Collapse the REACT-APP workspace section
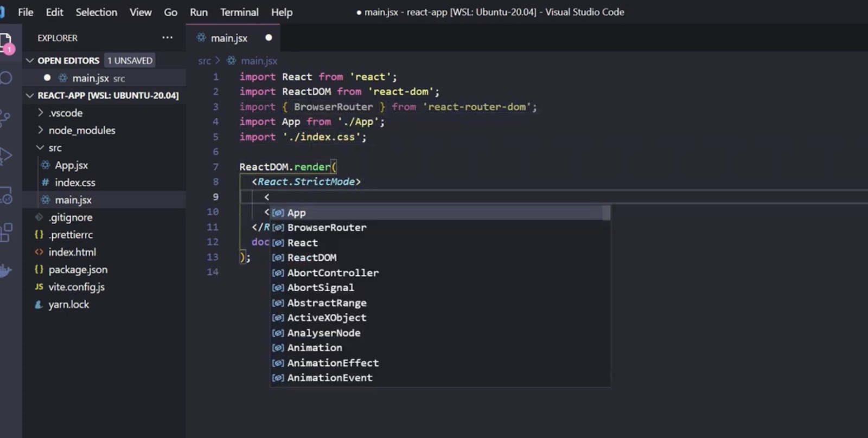This screenshot has width=868, height=438. tap(30, 95)
